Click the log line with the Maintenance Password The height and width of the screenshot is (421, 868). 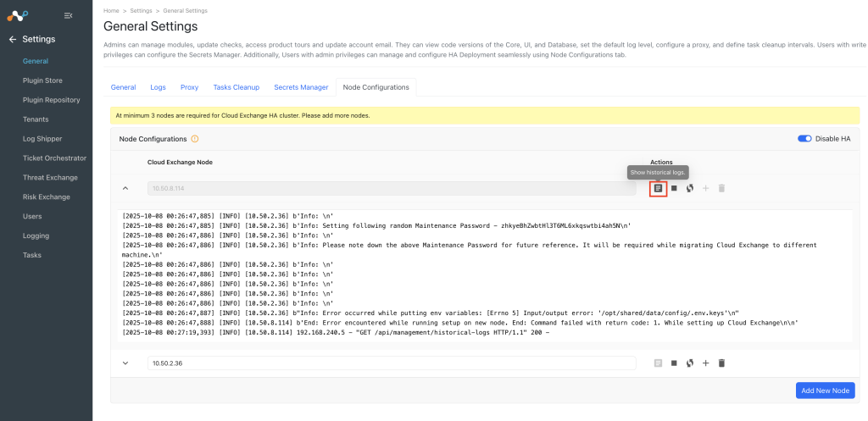point(376,225)
